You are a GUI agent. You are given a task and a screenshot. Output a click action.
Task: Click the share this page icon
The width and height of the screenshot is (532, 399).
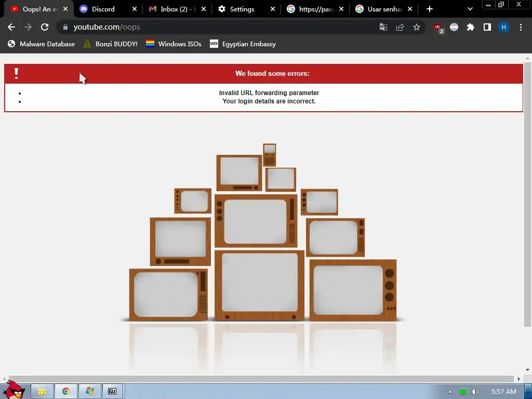pos(400,27)
